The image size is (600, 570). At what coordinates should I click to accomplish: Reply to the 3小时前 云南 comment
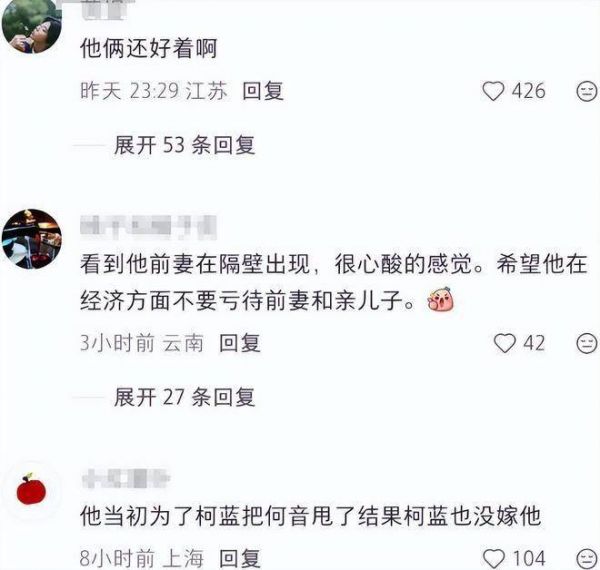[240, 343]
